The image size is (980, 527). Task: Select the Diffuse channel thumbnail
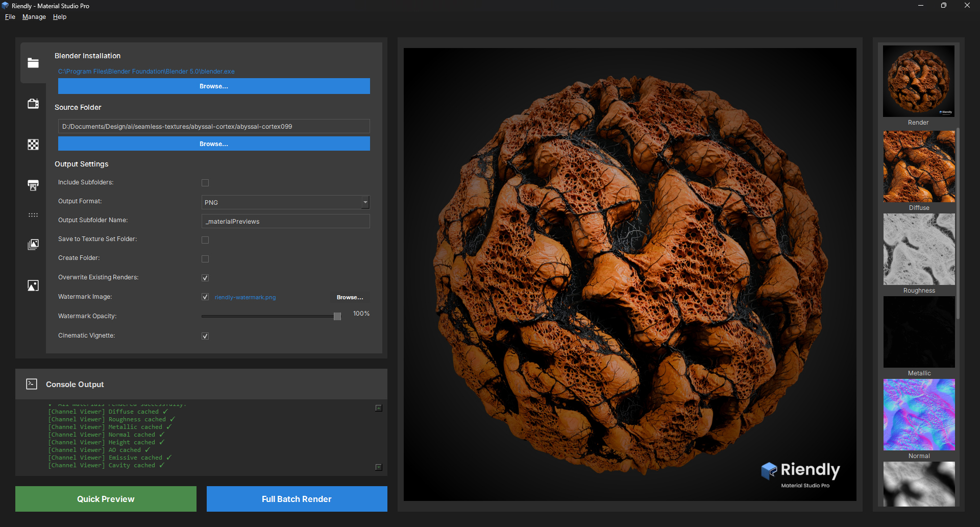(919, 166)
